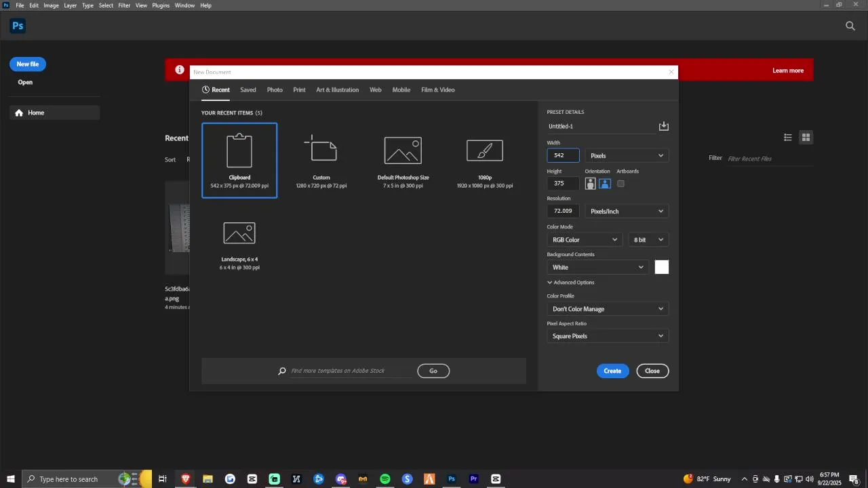Image resolution: width=868 pixels, height=488 pixels.
Task: Switch to the Print tab
Action: point(299,89)
